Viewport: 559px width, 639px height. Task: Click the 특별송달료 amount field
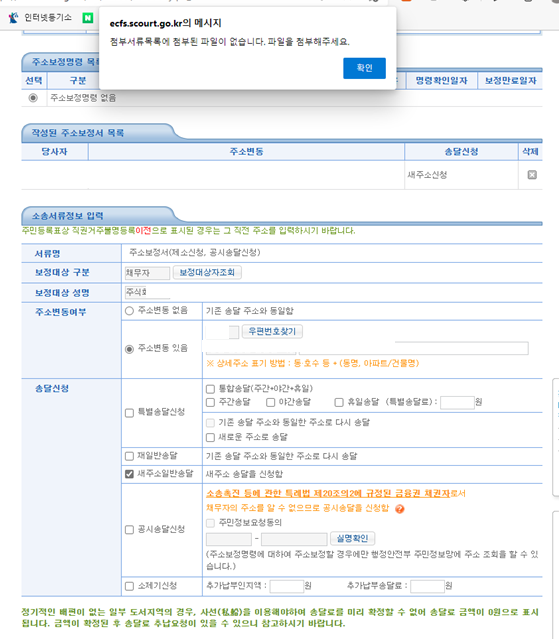[457, 402]
